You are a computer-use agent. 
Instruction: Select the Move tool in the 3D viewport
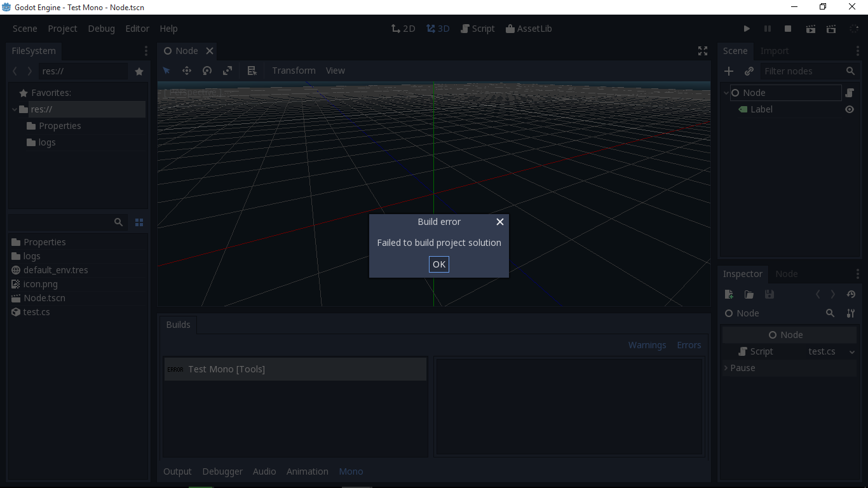point(187,71)
